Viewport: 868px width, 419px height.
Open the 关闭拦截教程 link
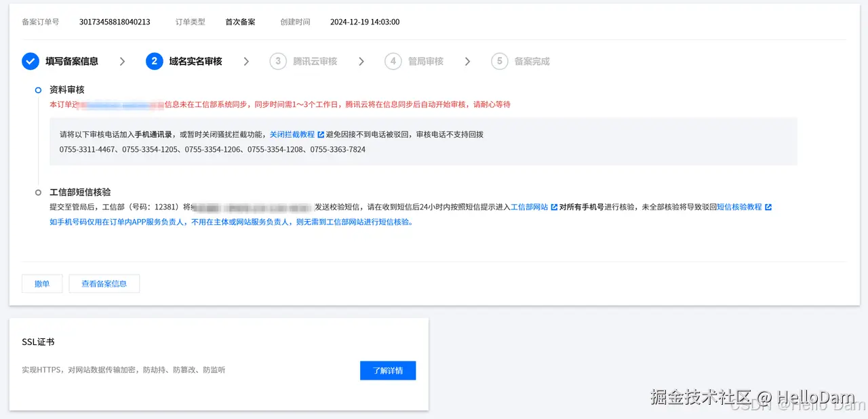(x=293, y=134)
